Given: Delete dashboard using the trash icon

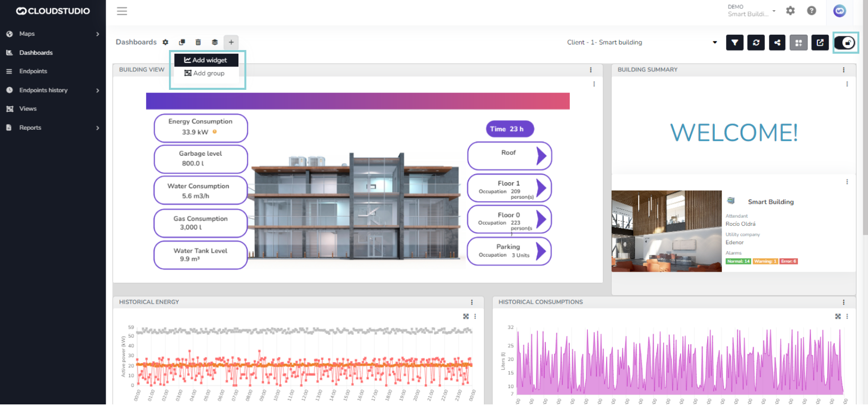Looking at the screenshot, I should [x=198, y=42].
